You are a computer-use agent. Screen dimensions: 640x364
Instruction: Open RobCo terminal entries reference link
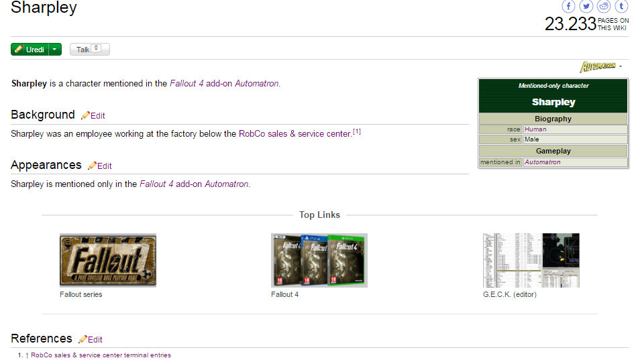[x=101, y=355]
